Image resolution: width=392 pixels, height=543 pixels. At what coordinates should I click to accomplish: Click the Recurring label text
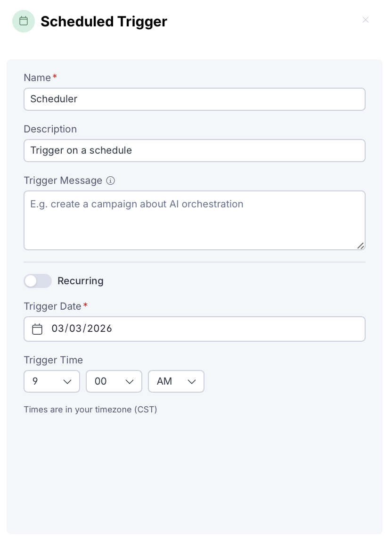[x=81, y=281]
